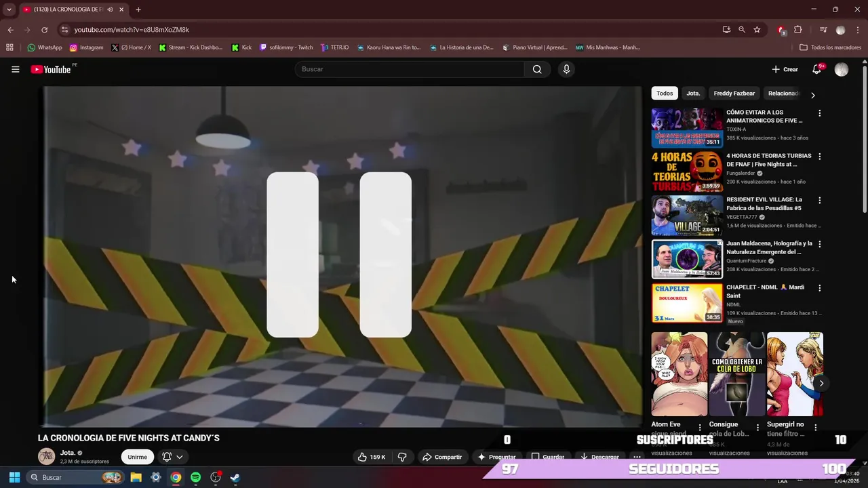Bookmark this page with star icon
This screenshot has height=488, width=868.
click(757, 30)
